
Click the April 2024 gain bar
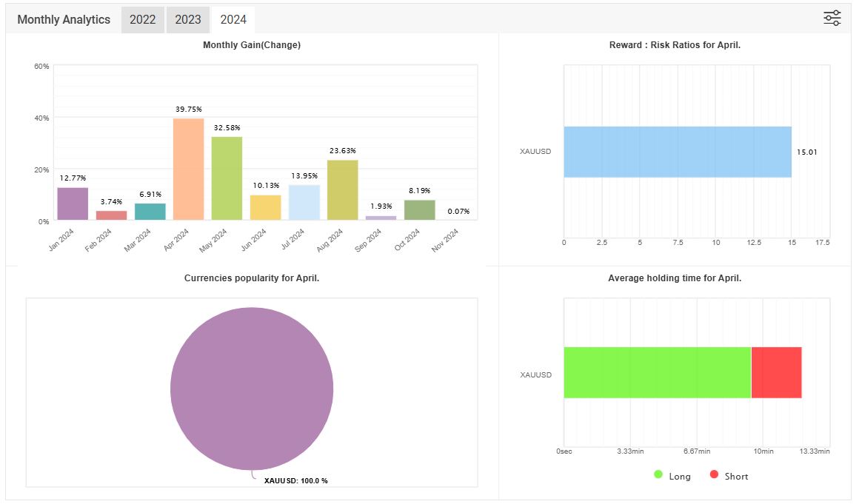click(x=188, y=169)
